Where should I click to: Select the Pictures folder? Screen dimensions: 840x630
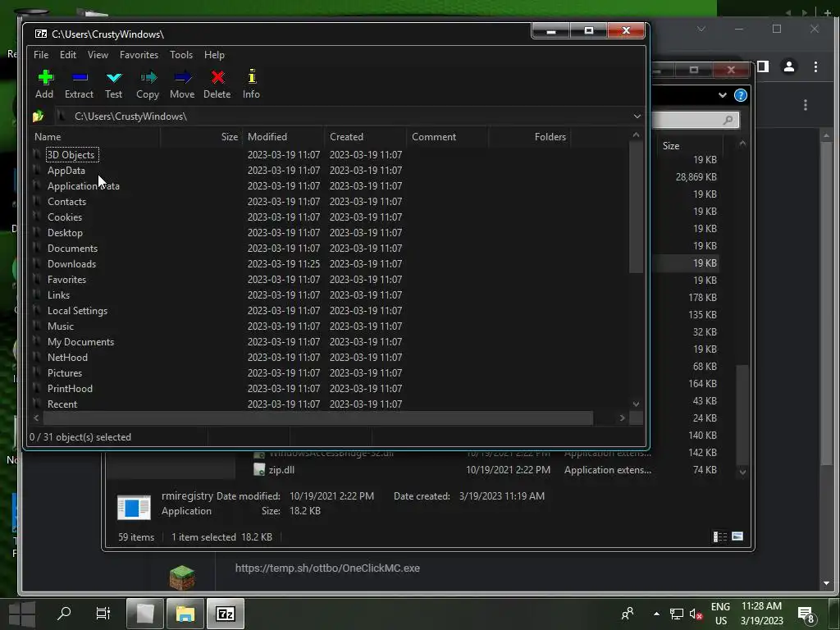[65, 373]
